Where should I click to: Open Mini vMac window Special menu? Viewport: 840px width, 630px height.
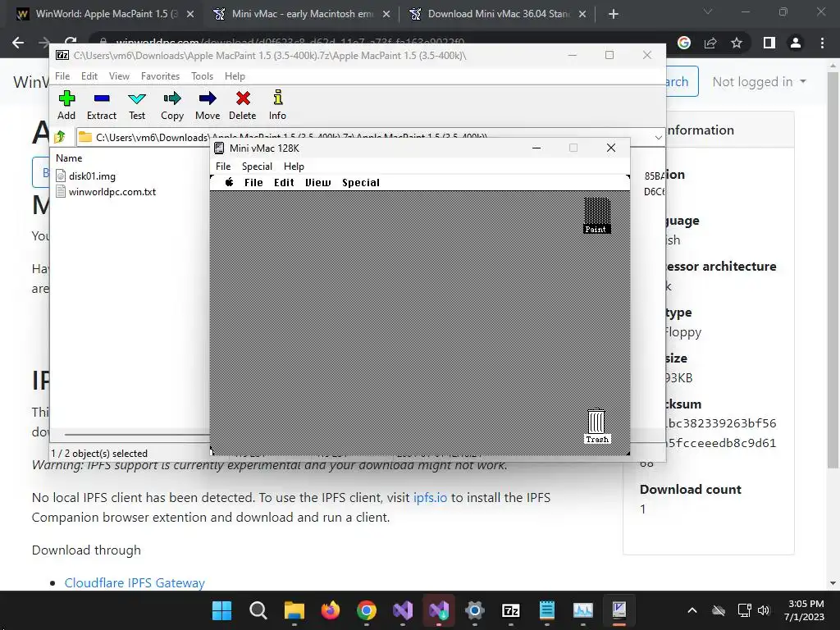[257, 166]
